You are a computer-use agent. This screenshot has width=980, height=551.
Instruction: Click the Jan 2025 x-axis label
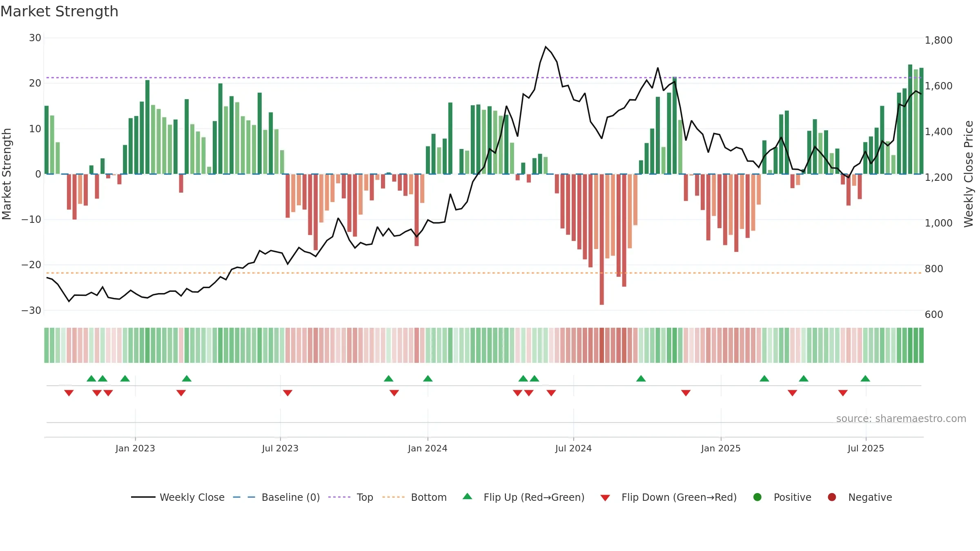(721, 448)
